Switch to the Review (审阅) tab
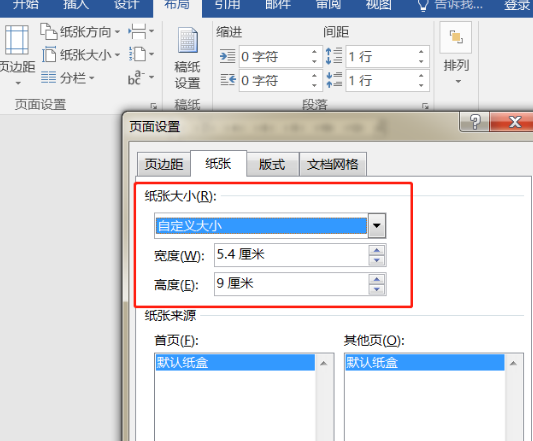The image size is (533, 441). [328, 5]
